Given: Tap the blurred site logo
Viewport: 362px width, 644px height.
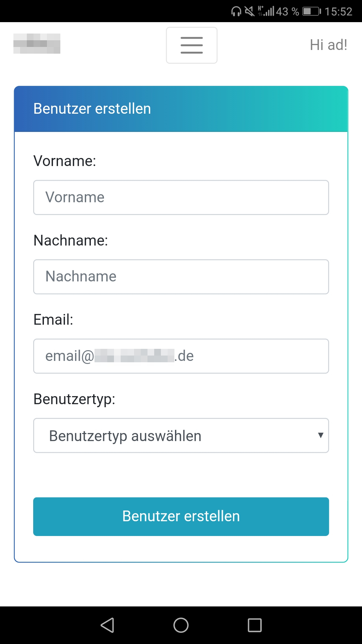Looking at the screenshot, I should tap(37, 44).
